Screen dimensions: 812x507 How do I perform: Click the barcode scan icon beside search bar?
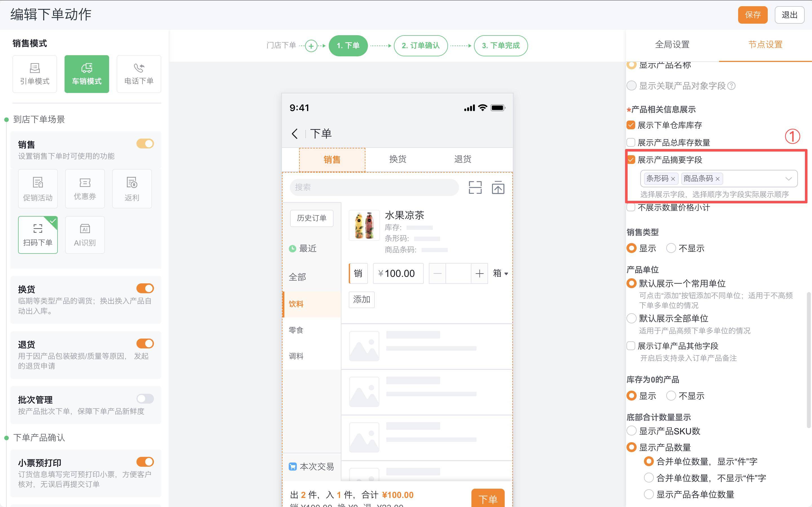click(475, 187)
